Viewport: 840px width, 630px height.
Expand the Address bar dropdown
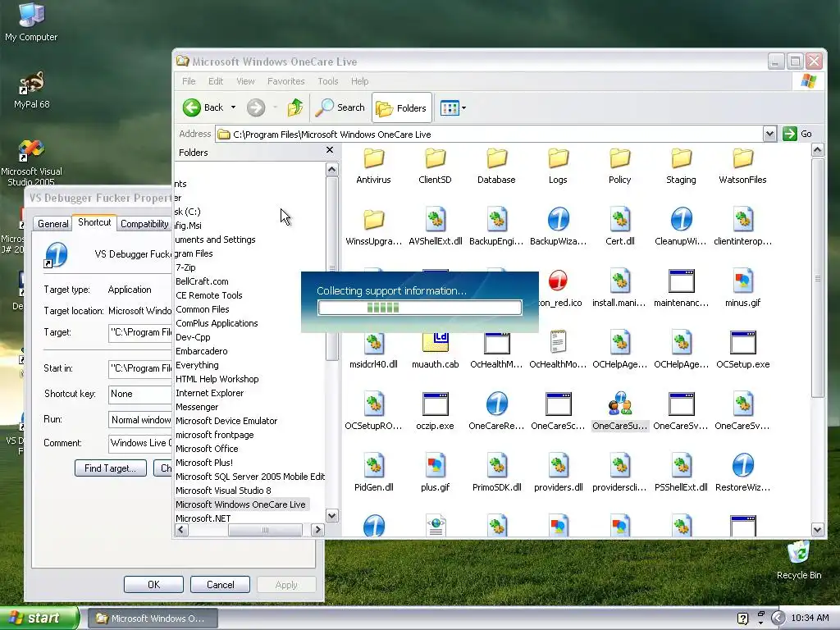pos(769,134)
